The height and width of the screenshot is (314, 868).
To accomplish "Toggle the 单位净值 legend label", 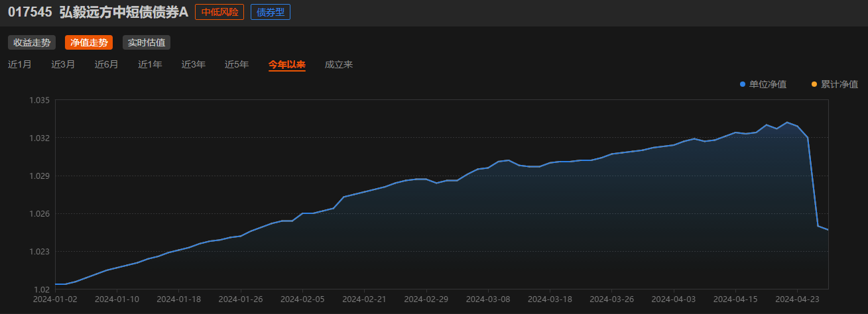I will click(x=768, y=84).
